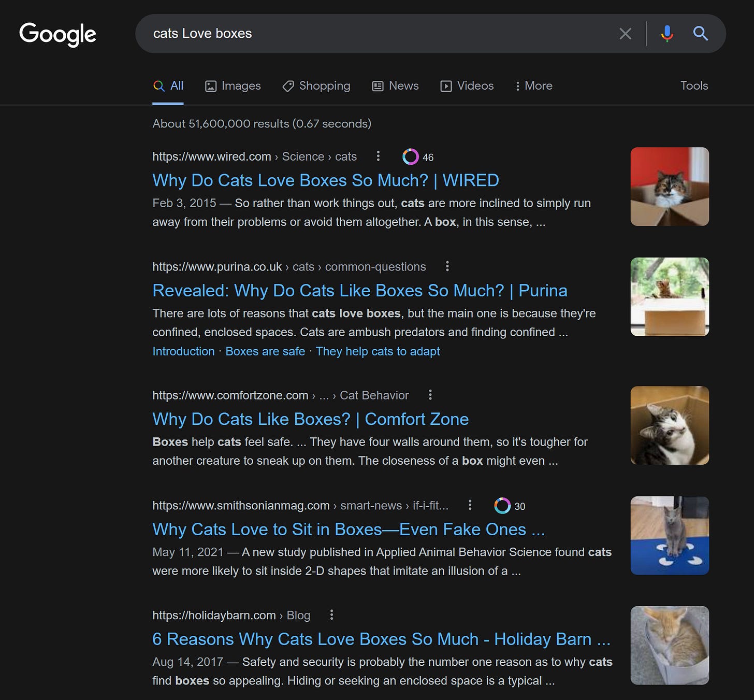Start voice search with the microphone icon

coord(667,34)
